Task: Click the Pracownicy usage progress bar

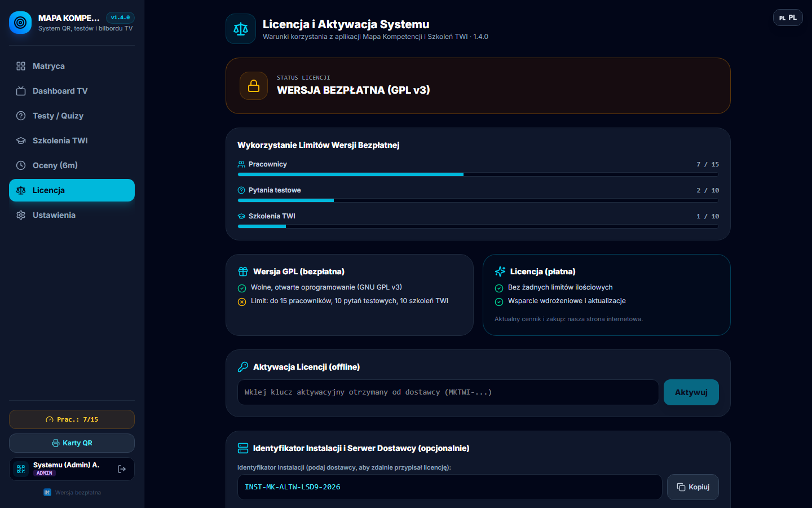Action: point(478,174)
